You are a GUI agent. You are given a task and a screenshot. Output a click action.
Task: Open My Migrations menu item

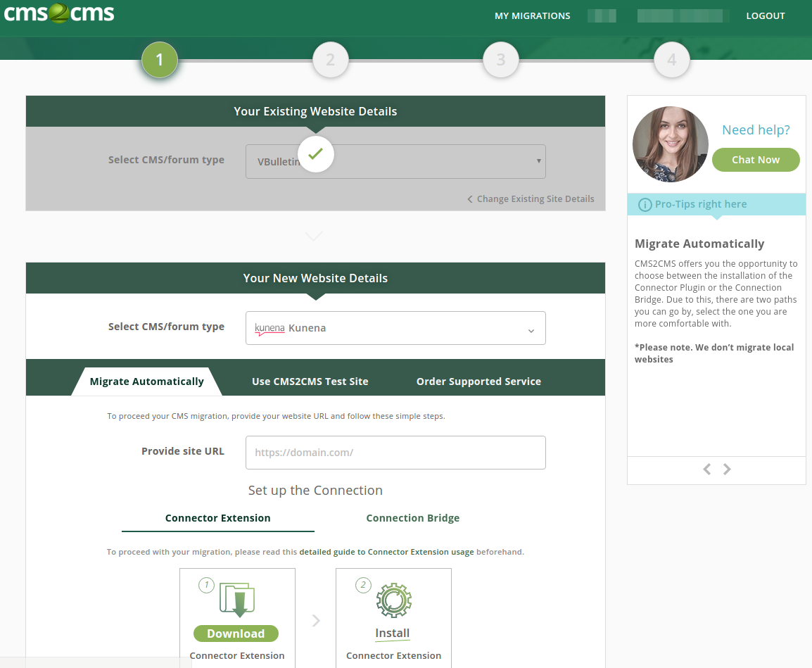(x=533, y=16)
